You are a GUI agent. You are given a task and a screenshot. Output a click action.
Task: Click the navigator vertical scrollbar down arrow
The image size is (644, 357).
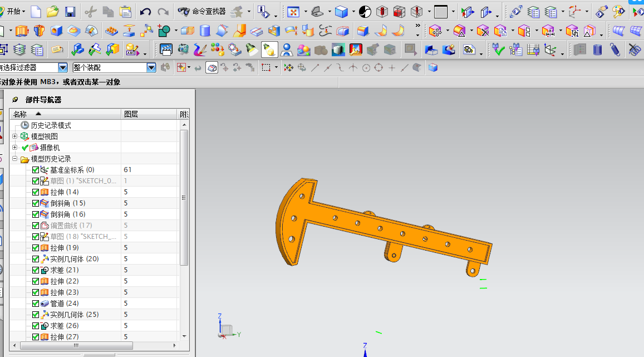pos(184,336)
